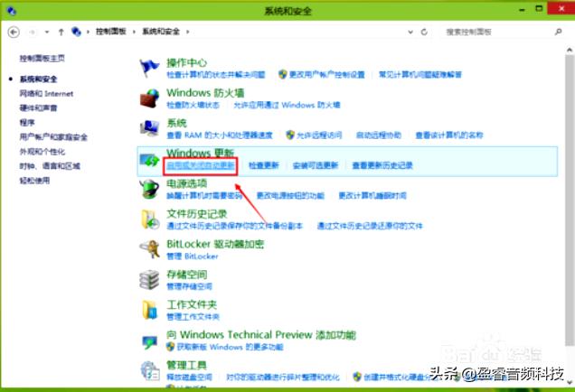The width and height of the screenshot is (575, 392).
Task: Refresh the control panel view
Action: point(424,32)
